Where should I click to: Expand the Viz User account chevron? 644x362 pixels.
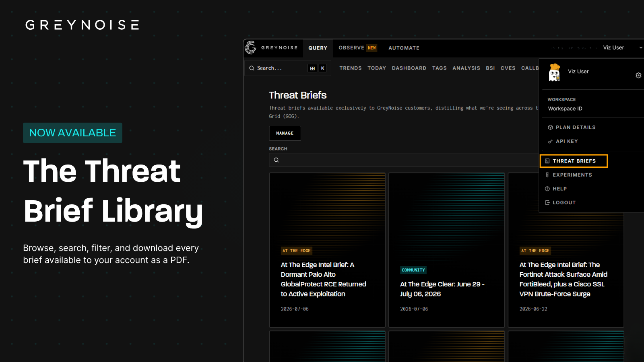pos(641,47)
